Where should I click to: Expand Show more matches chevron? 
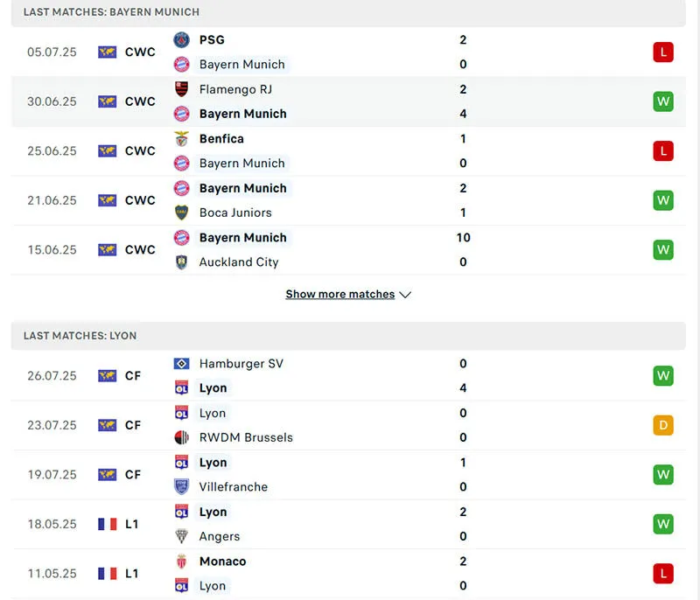[x=405, y=295]
